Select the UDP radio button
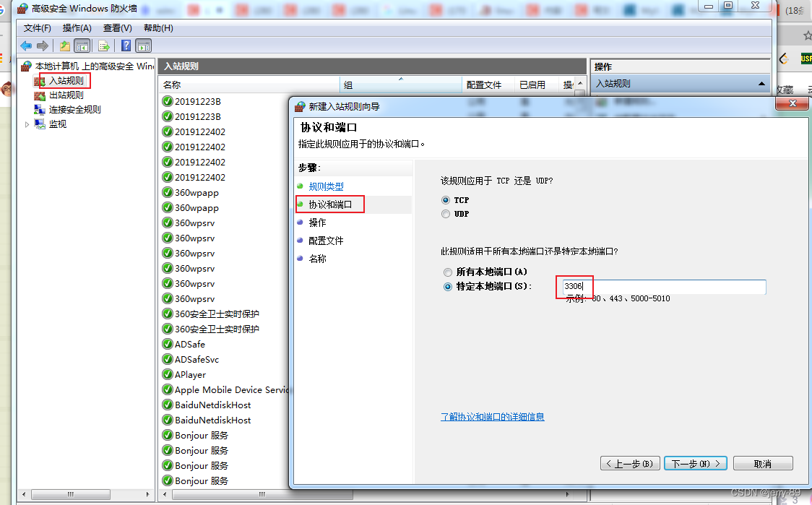Image resolution: width=812 pixels, height=505 pixels. [445, 214]
